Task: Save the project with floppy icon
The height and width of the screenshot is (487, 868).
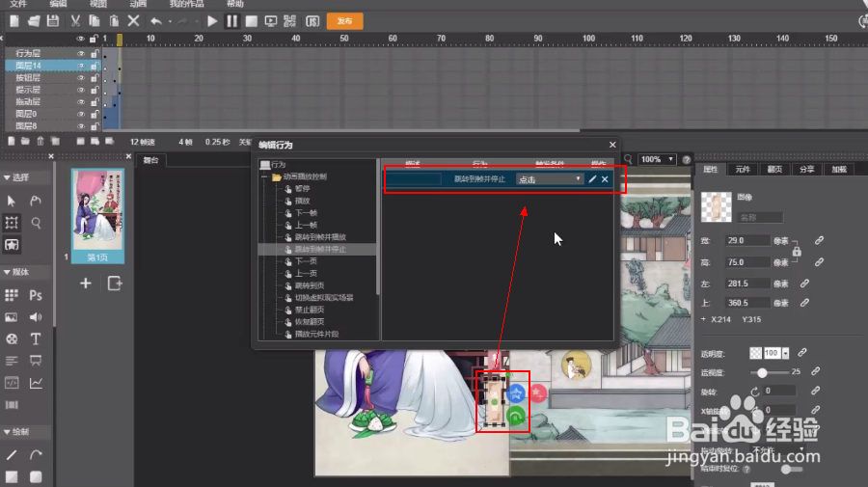Action: pos(53,21)
